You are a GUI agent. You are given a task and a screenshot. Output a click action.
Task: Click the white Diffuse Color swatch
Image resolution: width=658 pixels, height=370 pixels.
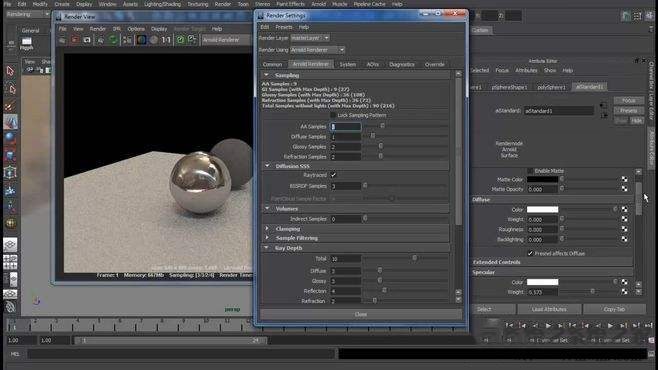point(542,209)
